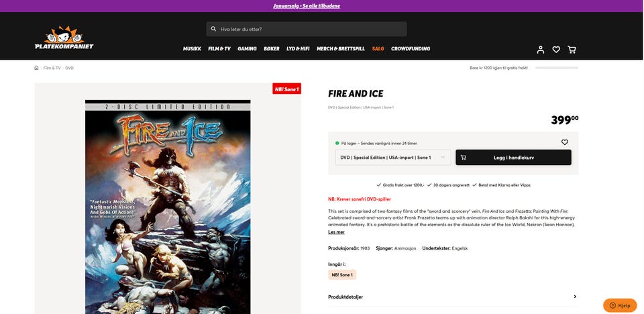
Task: Click the Hjelp help button
Action: click(x=620, y=305)
